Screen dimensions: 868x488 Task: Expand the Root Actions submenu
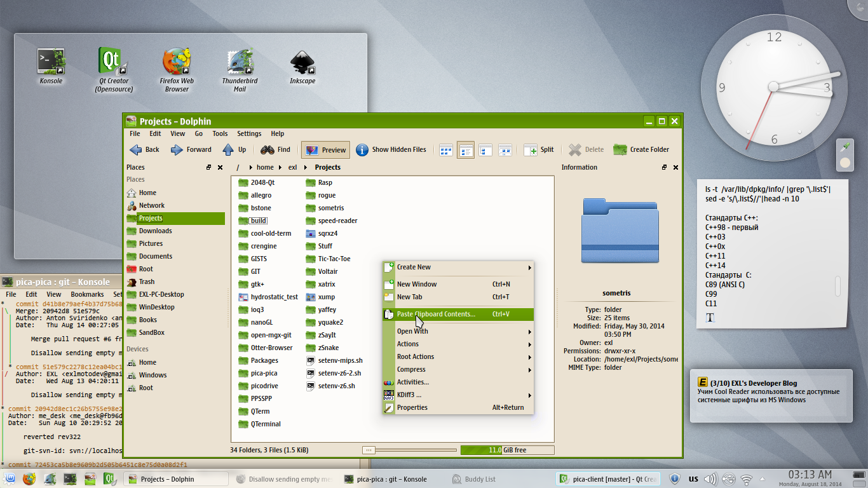click(458, 357)
